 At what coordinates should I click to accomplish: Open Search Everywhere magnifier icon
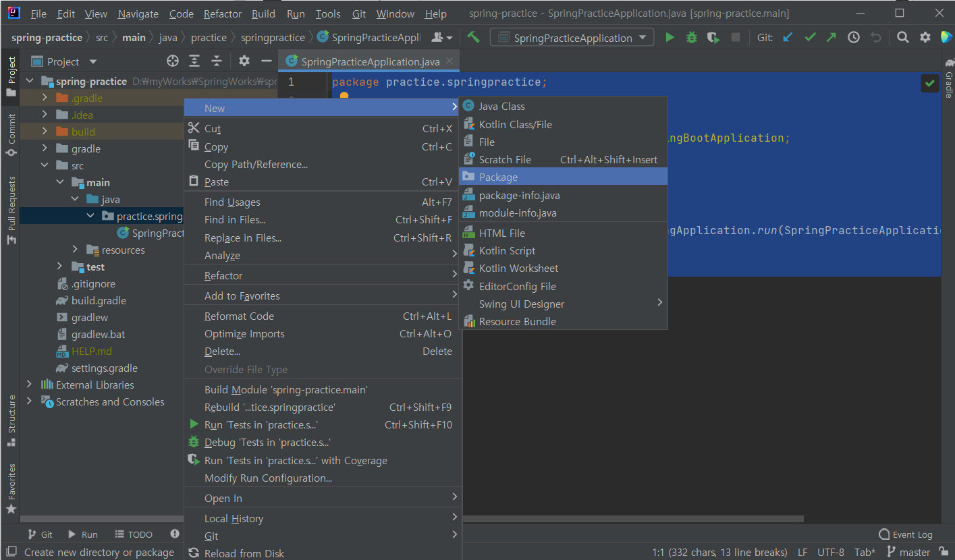click(x=903, y=38)
